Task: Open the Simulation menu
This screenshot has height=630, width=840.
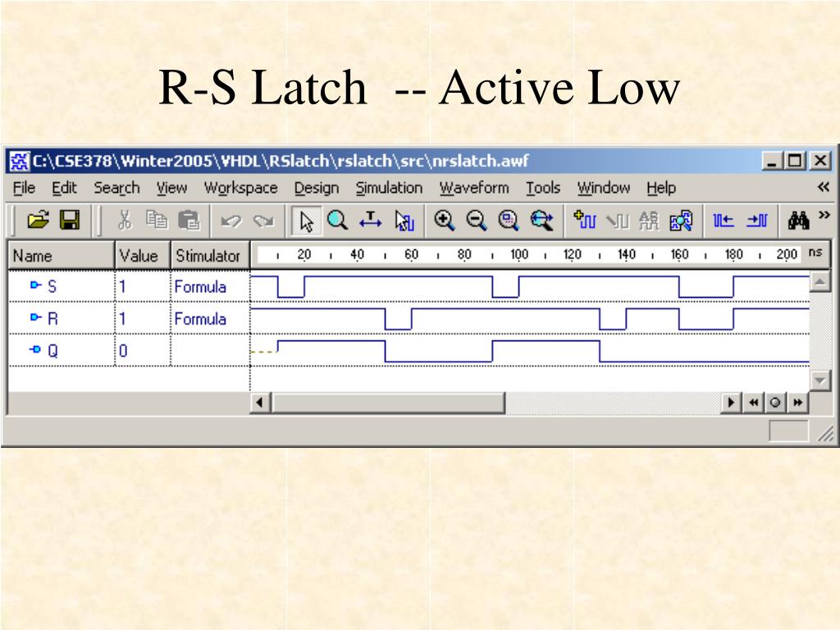Action: click(389, 188)
